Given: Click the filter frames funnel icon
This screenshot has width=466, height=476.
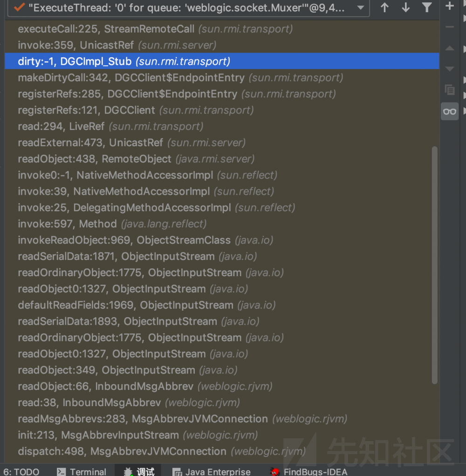Looking at the screenshot, I should (427, 7).
